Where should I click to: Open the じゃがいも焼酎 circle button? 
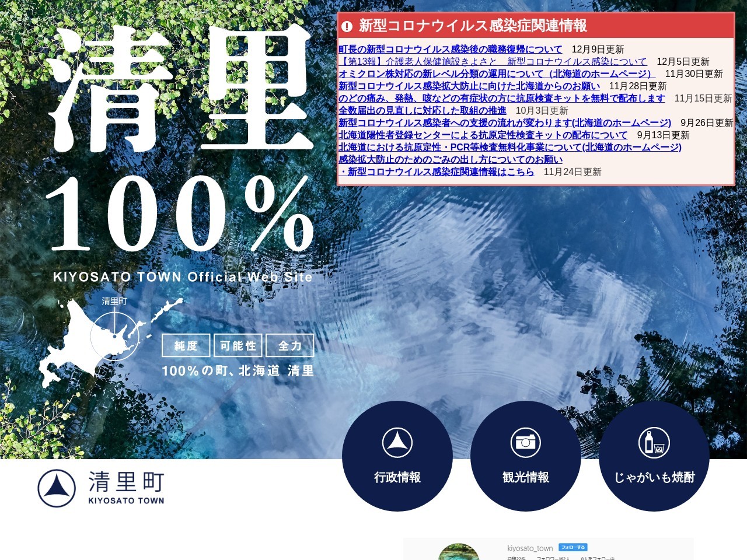point(654,456)
